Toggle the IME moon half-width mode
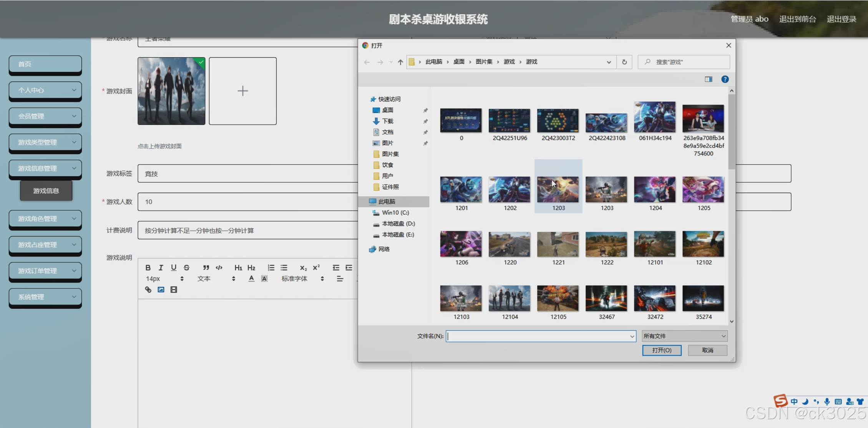 point(805,402)
